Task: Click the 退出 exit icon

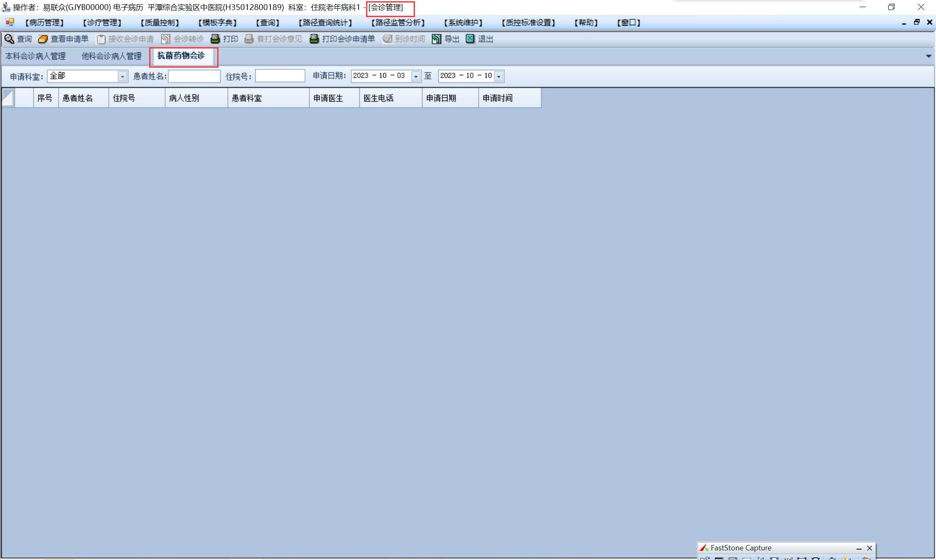Action: click(x=470, y=39)
